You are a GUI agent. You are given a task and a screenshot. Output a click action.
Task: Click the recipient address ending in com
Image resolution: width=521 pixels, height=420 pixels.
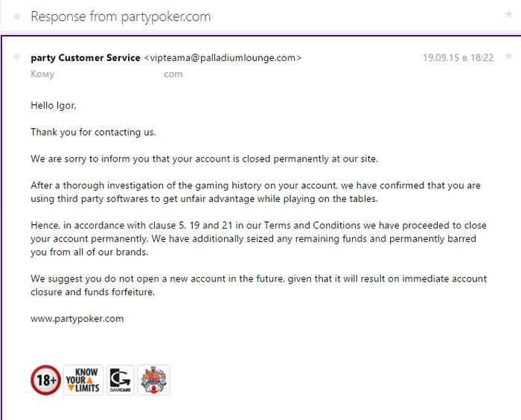(173, 74)
